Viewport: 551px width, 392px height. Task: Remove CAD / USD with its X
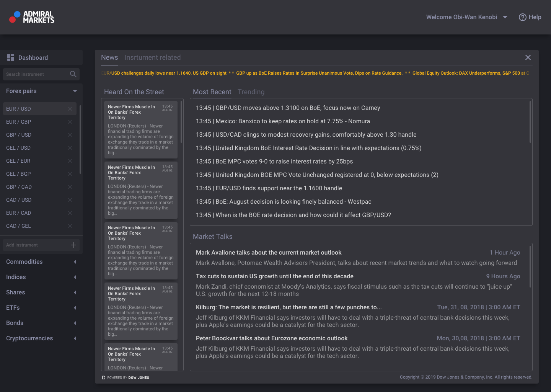click(70, 200)
